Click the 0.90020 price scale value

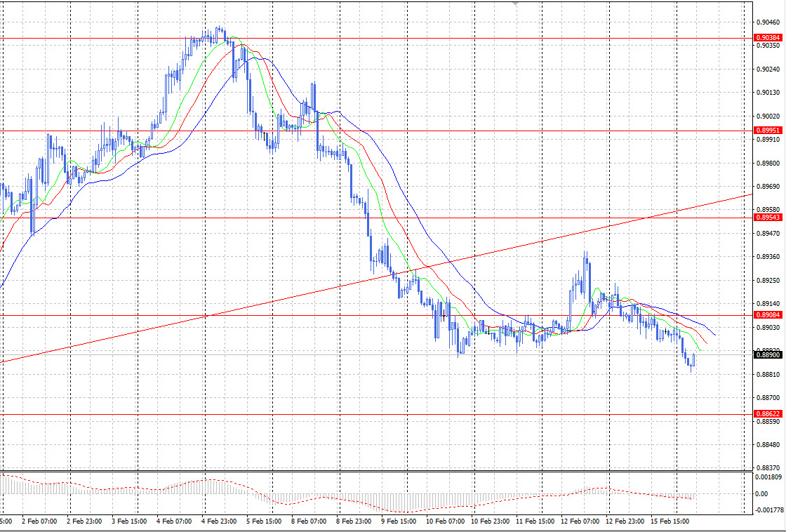point(768,116)
